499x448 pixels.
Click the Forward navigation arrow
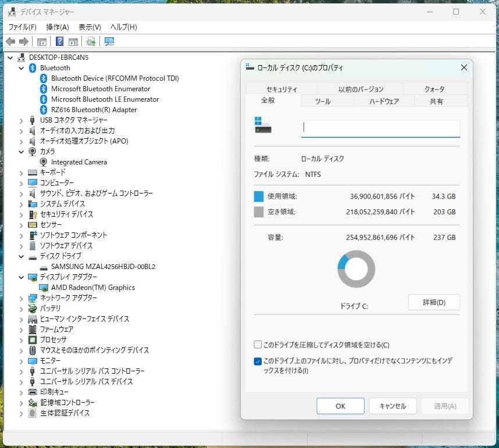click(22, 41)
